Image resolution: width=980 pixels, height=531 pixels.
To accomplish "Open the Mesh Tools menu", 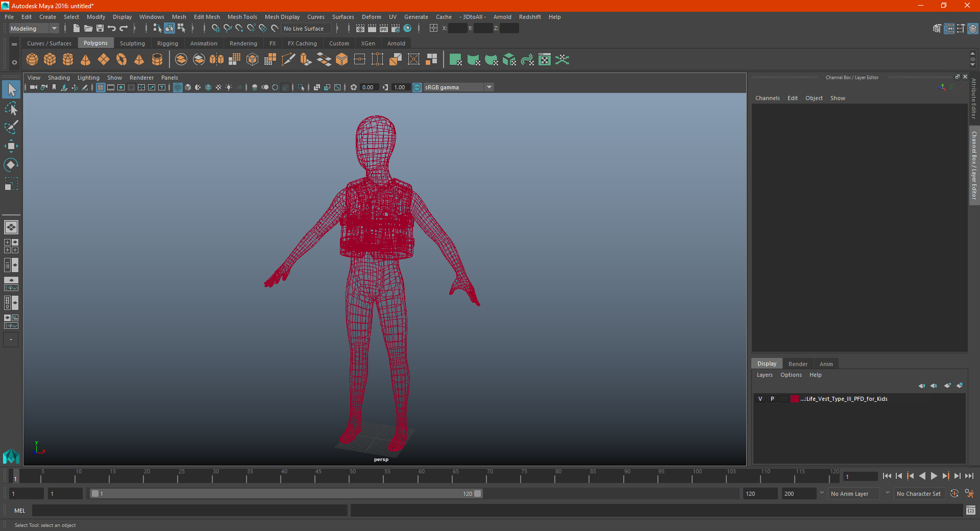I will (x=242, y=17).
